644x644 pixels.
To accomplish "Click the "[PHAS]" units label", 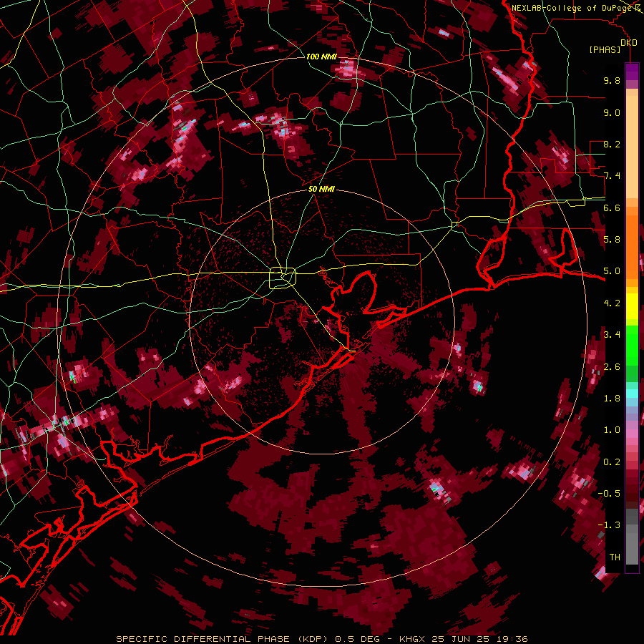I will click(605, 50).
